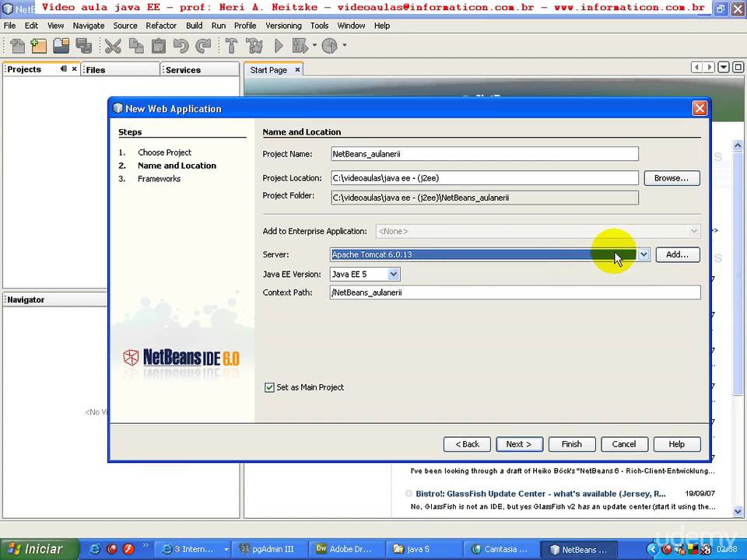Switch to the Services tab

point(199,69)
